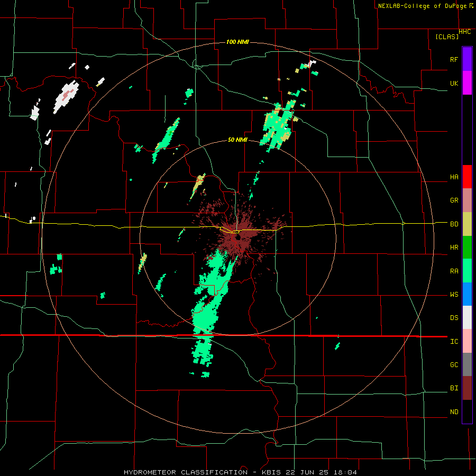Click the WS legend label
The height and width of the screenshot is (476, 476).
(x=454, y=295)
